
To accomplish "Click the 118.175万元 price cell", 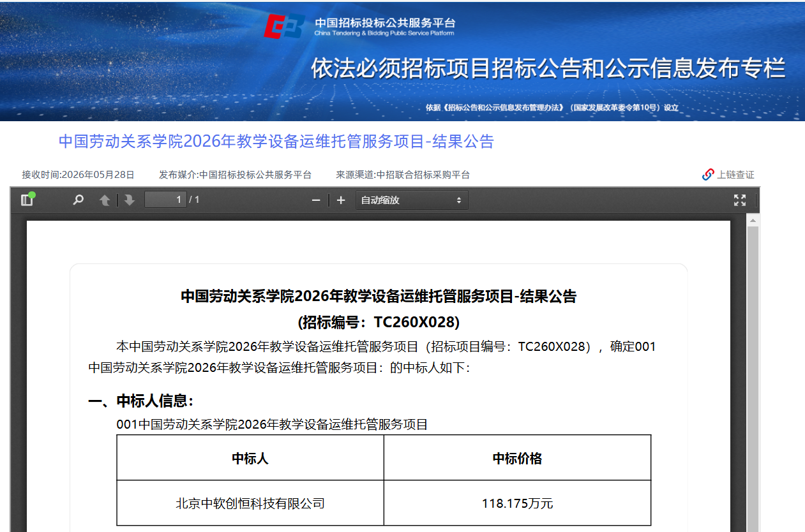I will [517, 503].
